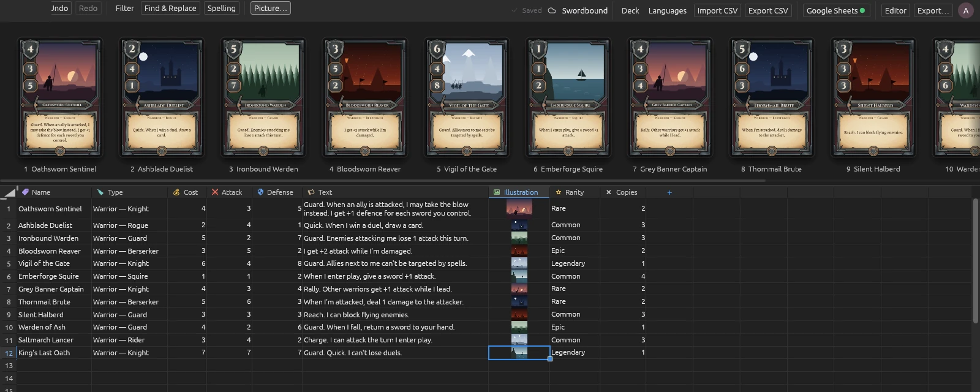Click Export CSV
This screenshot has height=392, width=980.
(768, 10)
